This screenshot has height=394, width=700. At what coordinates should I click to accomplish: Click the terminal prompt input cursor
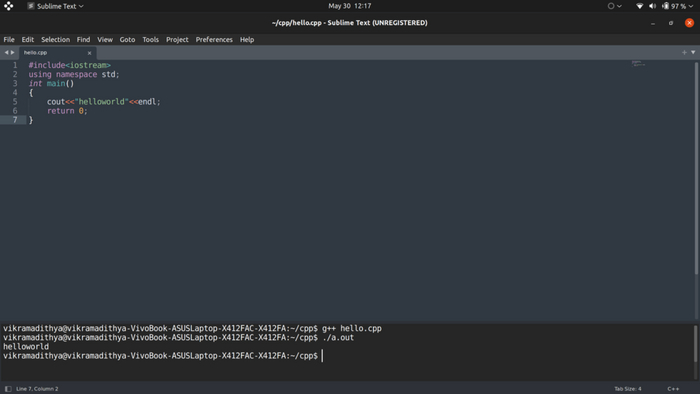322,356
